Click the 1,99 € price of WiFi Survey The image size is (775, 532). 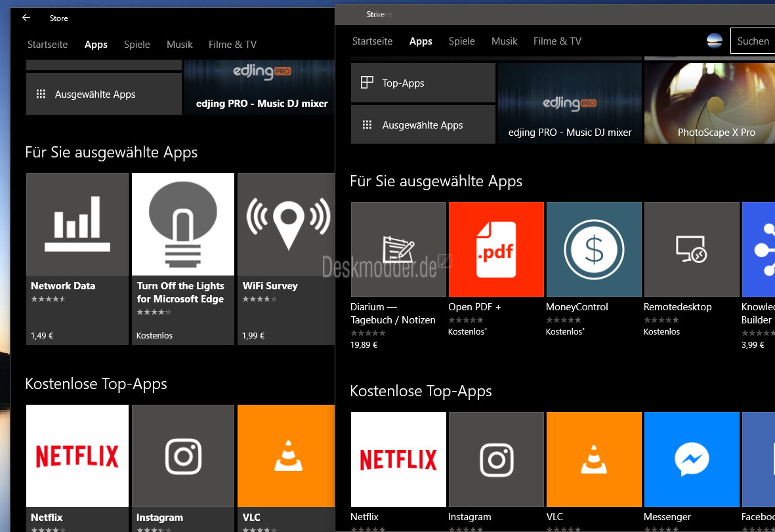(253, 335)
